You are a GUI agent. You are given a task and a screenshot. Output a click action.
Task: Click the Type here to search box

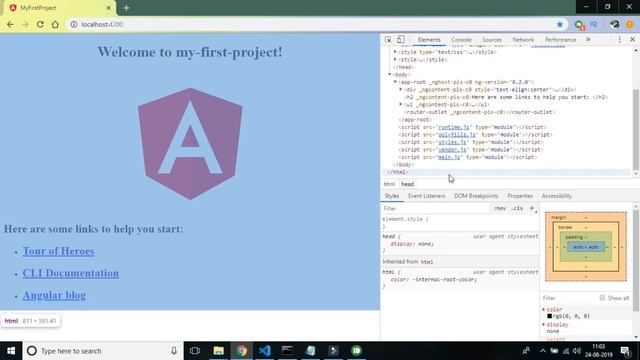(x=103, y=351)
